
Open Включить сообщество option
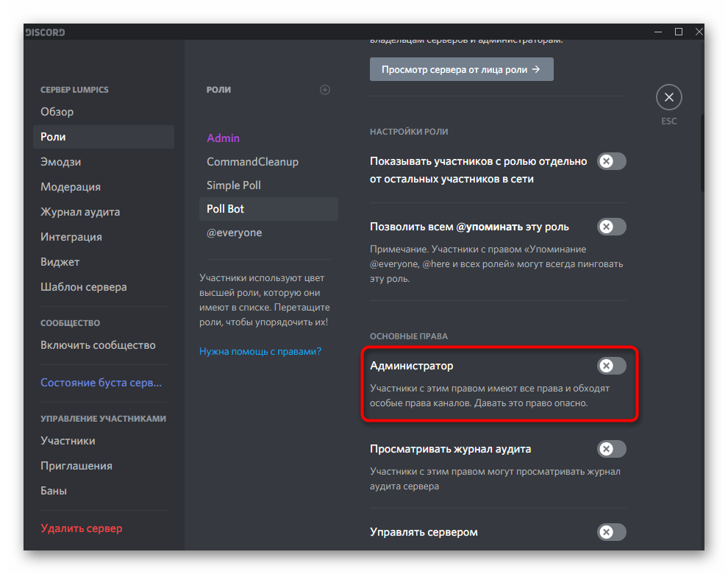(104, 345)
